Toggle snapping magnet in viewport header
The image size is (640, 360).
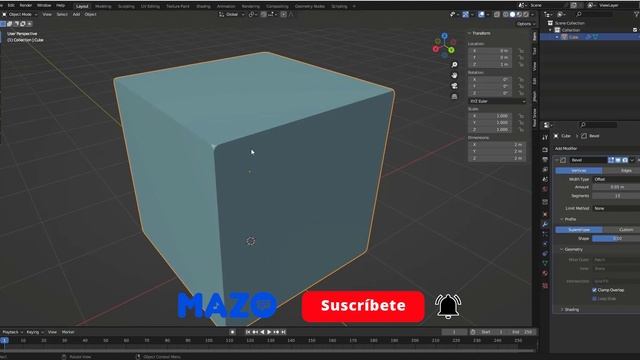[x=264, y=14]
